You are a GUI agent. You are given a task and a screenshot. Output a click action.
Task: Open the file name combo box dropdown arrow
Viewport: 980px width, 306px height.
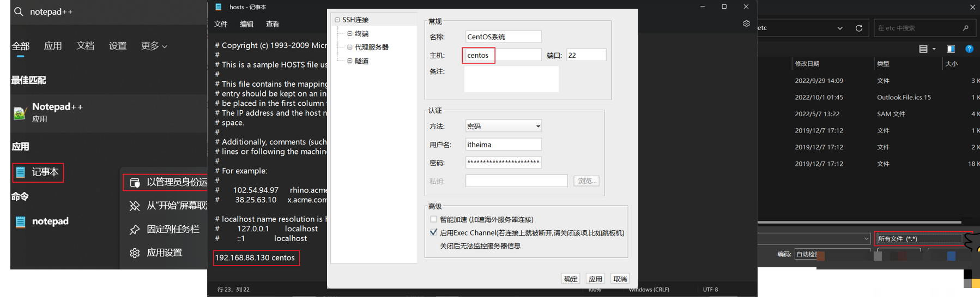coord(866,239)
